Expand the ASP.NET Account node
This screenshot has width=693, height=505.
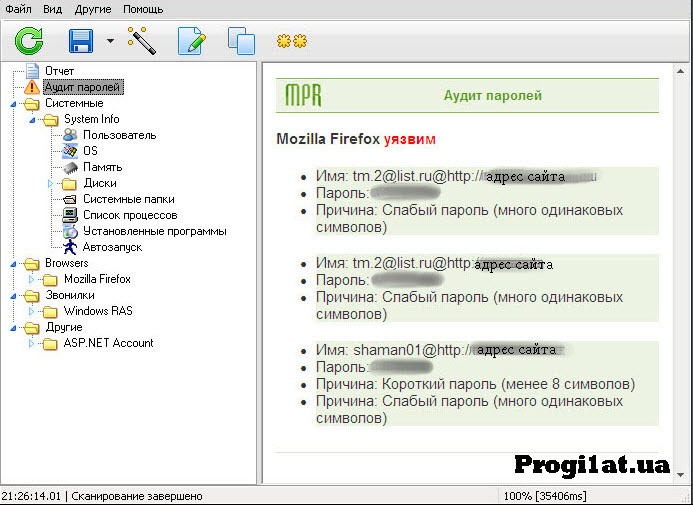[31, 343]
